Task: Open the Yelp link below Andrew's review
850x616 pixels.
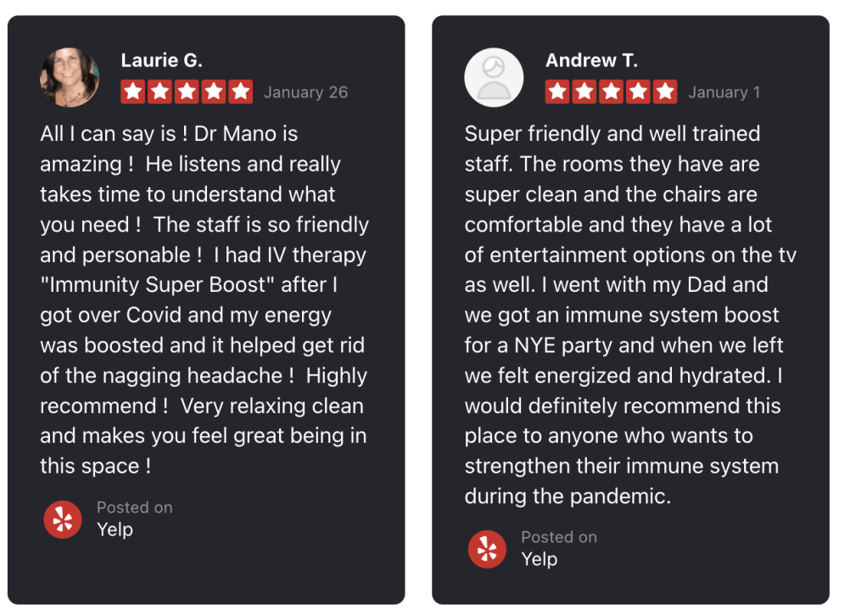Action: tap(539, 560)
